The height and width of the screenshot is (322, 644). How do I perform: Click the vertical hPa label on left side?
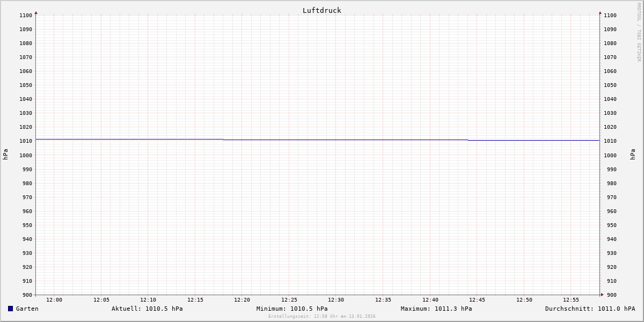5,155
